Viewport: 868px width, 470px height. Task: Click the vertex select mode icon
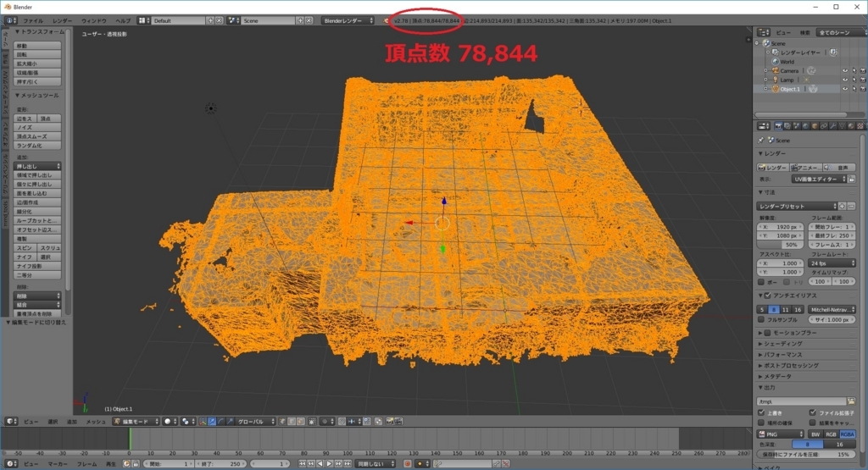coord(282,422)
